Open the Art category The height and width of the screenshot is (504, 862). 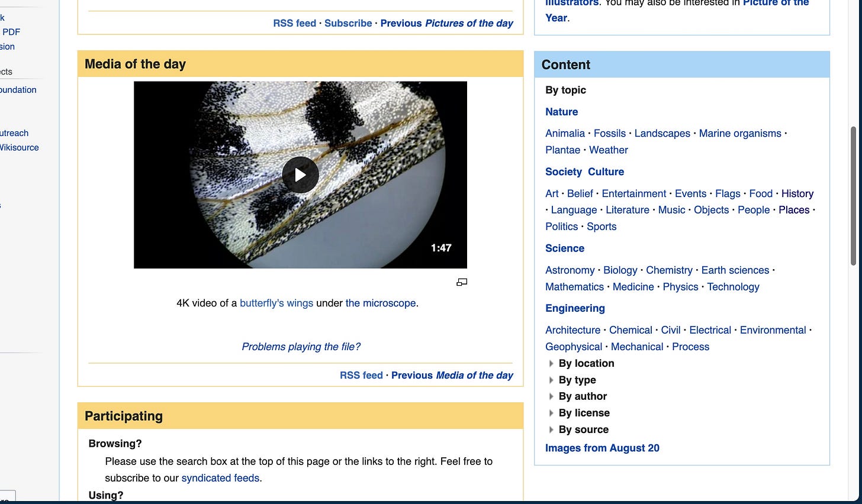552,193
